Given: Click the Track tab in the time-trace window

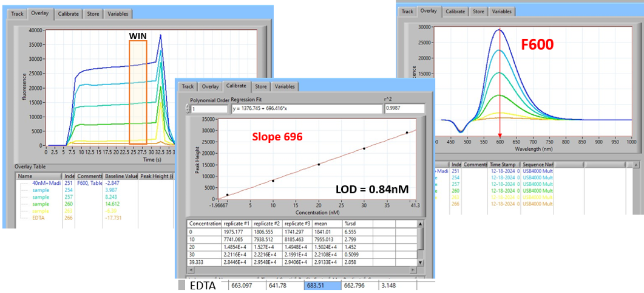Looking at the screenshot, I should click(x=18, y=14).
